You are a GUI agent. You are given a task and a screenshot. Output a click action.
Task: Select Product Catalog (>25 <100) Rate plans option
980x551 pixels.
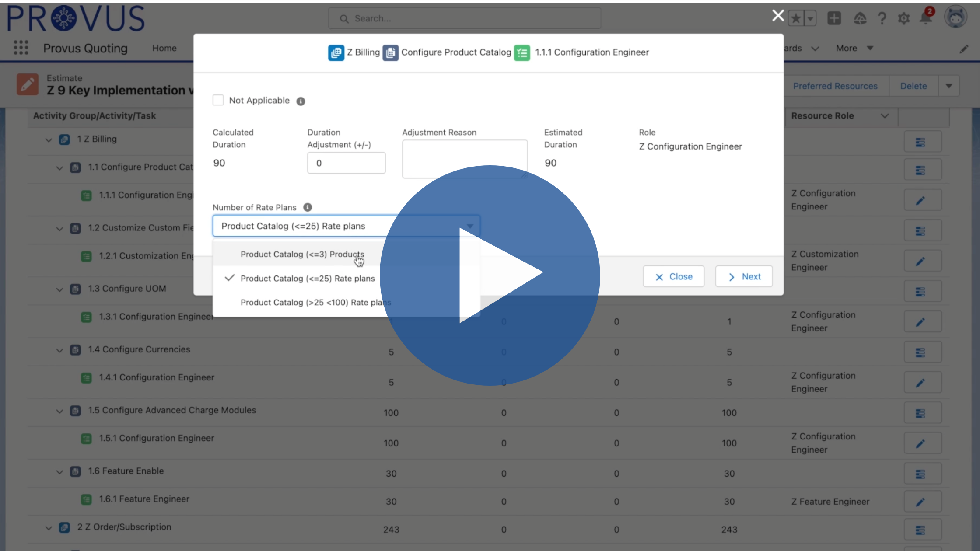click(316, 302)
